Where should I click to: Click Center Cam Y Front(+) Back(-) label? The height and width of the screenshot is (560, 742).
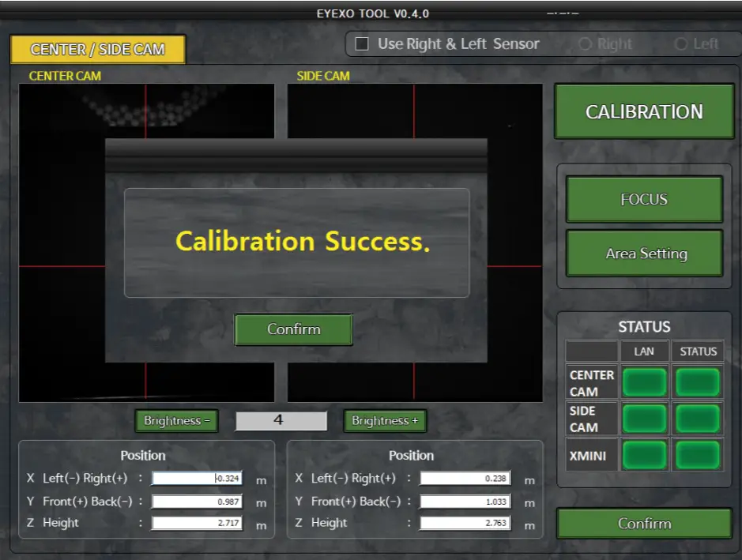click(88, 502)
